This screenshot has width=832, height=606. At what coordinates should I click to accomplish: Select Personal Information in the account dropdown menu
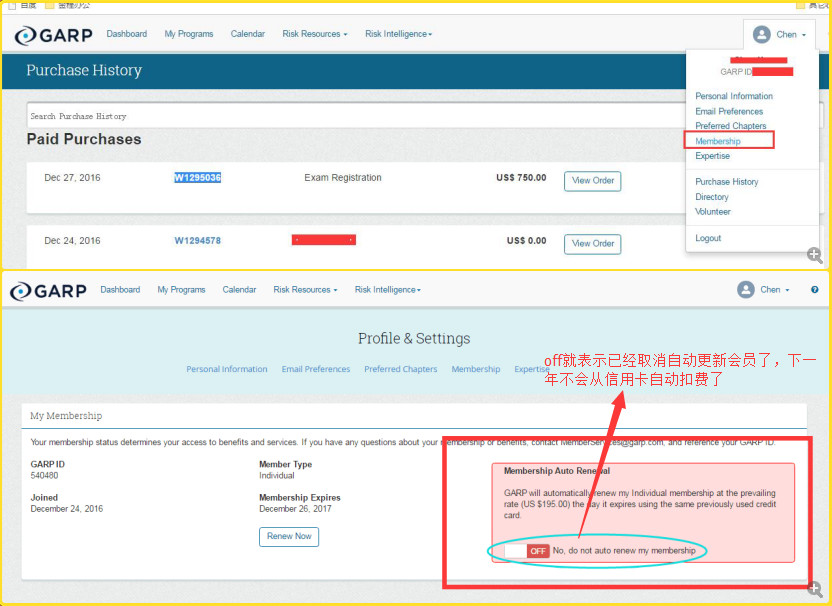click(x=734, y=96)
